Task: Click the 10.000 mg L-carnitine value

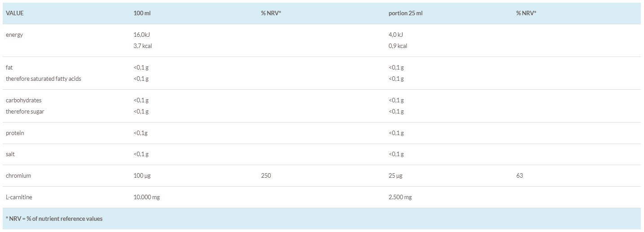Action: click(146, 197)
